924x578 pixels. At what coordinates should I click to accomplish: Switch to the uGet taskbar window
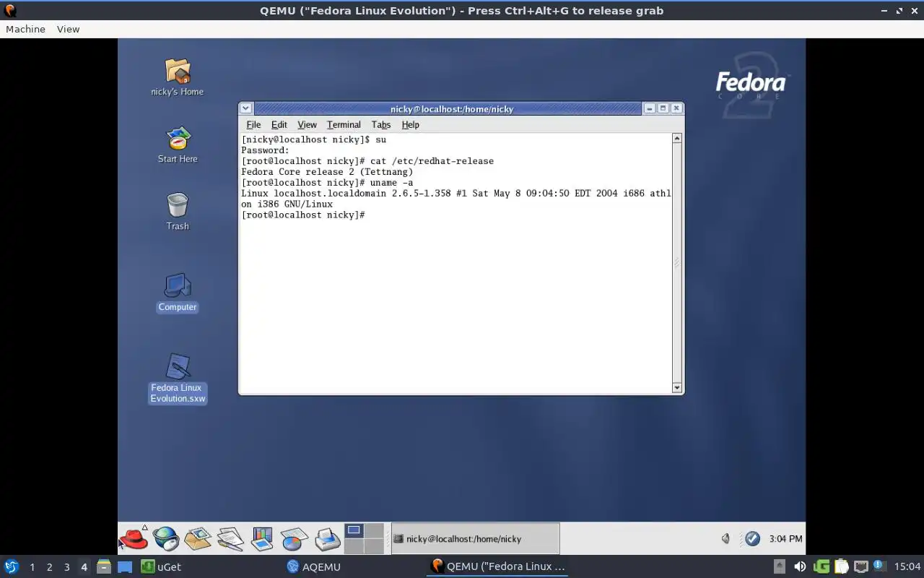[161, 566]
